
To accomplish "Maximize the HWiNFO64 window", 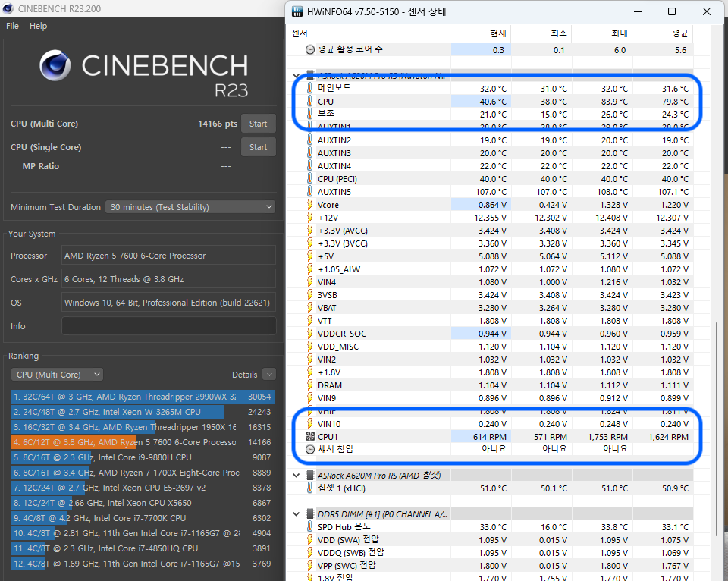I will pyautogui.click(x=672, y=11).
